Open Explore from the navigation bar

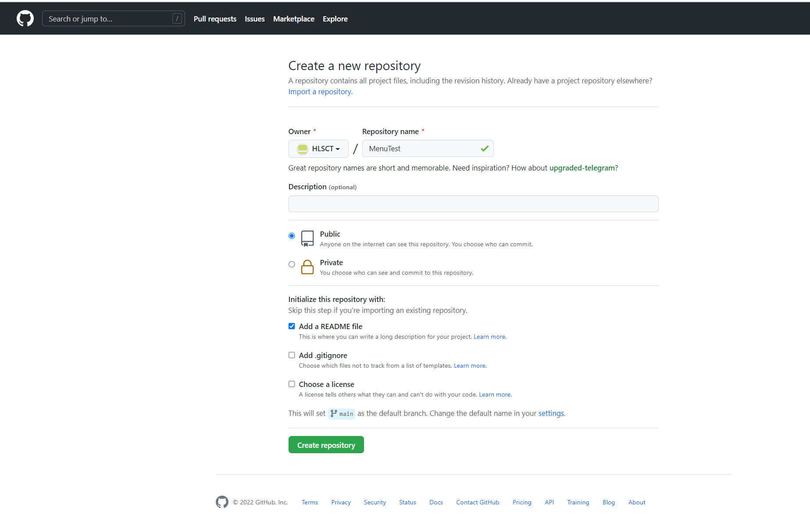point(335,19)
